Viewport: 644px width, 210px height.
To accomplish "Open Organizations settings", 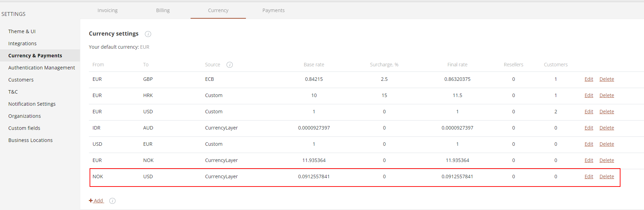I will point(25,116).
